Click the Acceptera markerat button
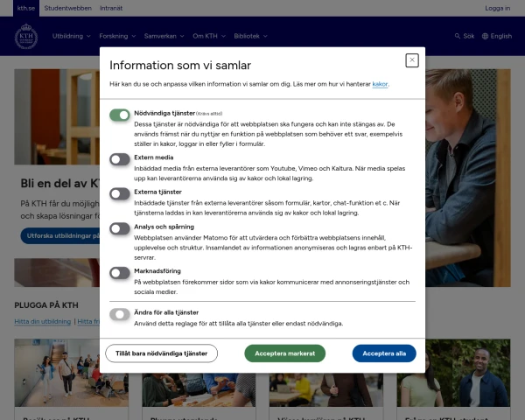Viewport: 525px width, 420px height. (284, 353)
